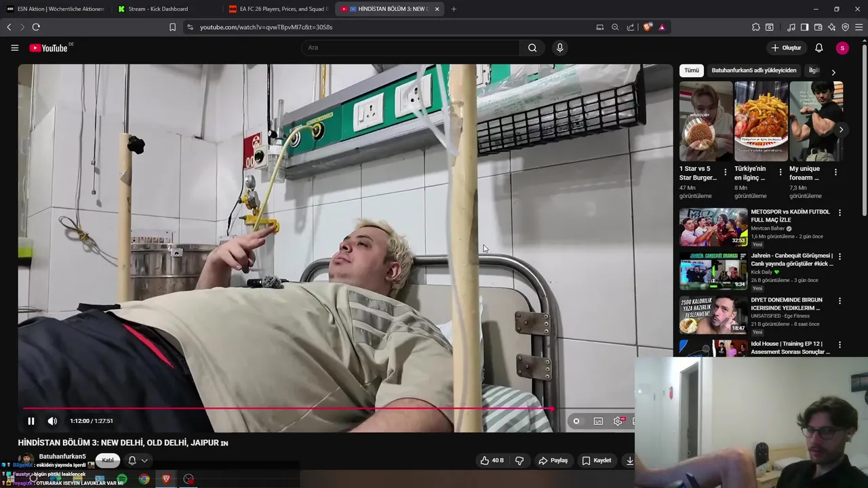The image size is (868, 488).
Task: Open Jahrein - Canbequit Görüşmesi video
Action: [x=713, y=271]
